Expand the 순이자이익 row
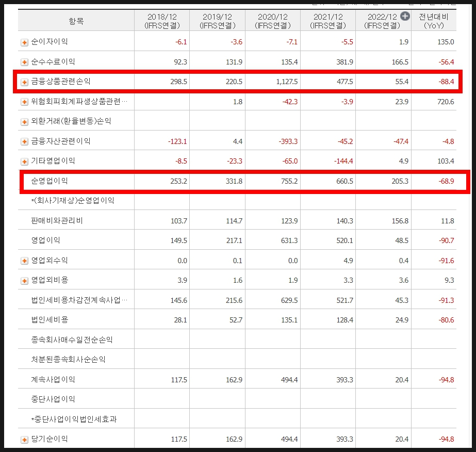Image resolution: width=476 pixels, height=452 pixels. [x=24, y=42]
